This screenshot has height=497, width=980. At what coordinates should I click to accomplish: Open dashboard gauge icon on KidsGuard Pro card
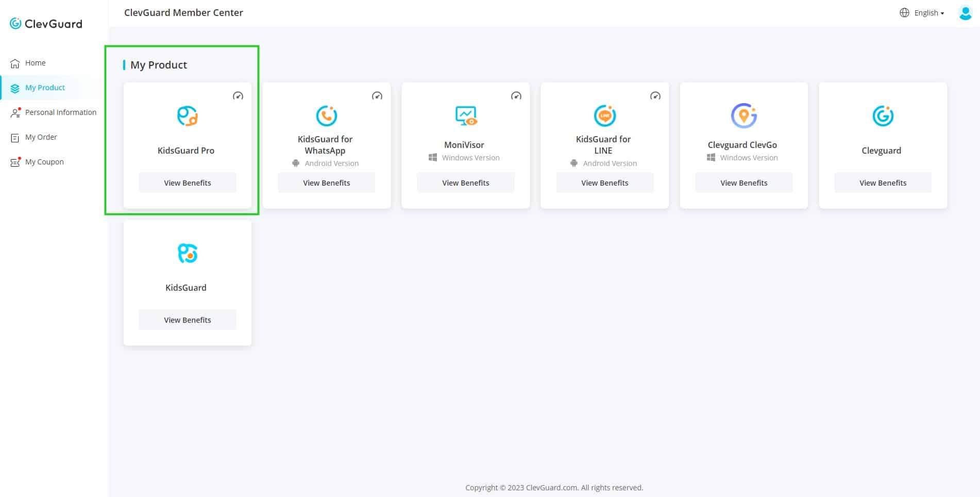238,96
